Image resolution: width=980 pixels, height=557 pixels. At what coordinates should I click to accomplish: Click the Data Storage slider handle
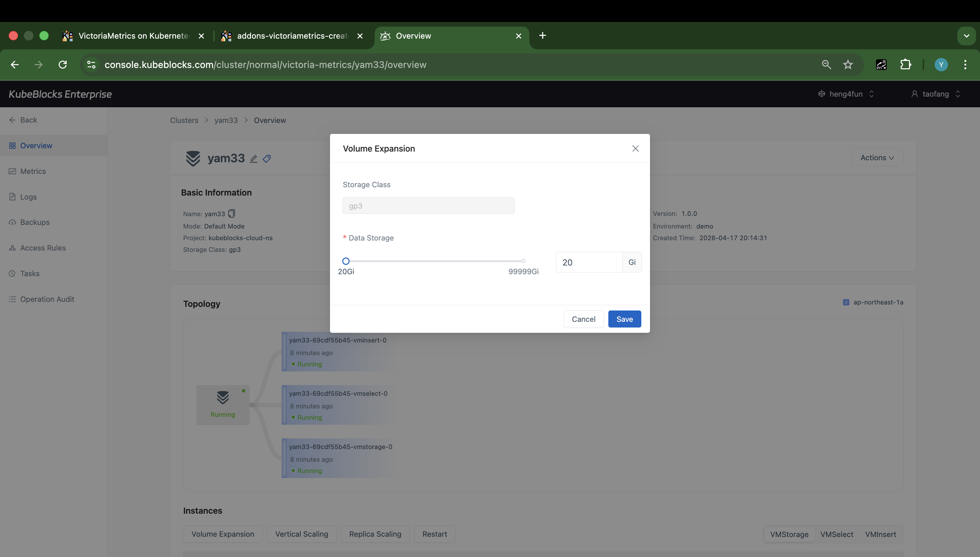coord(346,261)
